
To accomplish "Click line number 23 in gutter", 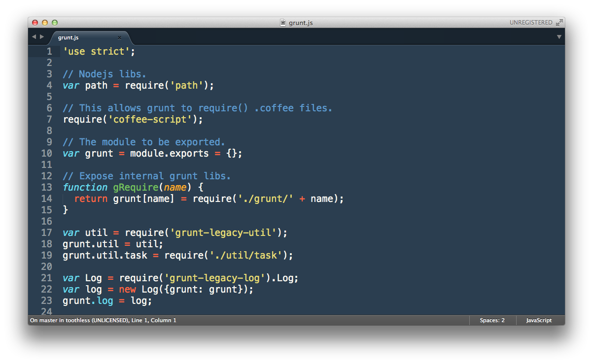I will pos(46,300).
